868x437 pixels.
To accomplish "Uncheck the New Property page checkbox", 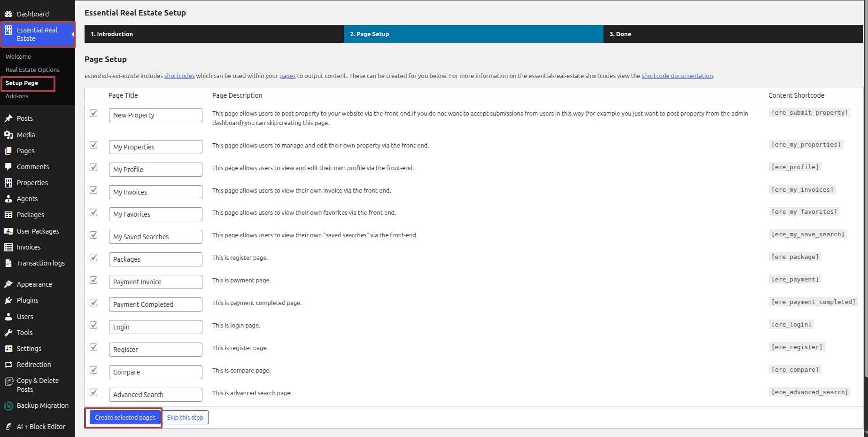I will coord(94,113).
